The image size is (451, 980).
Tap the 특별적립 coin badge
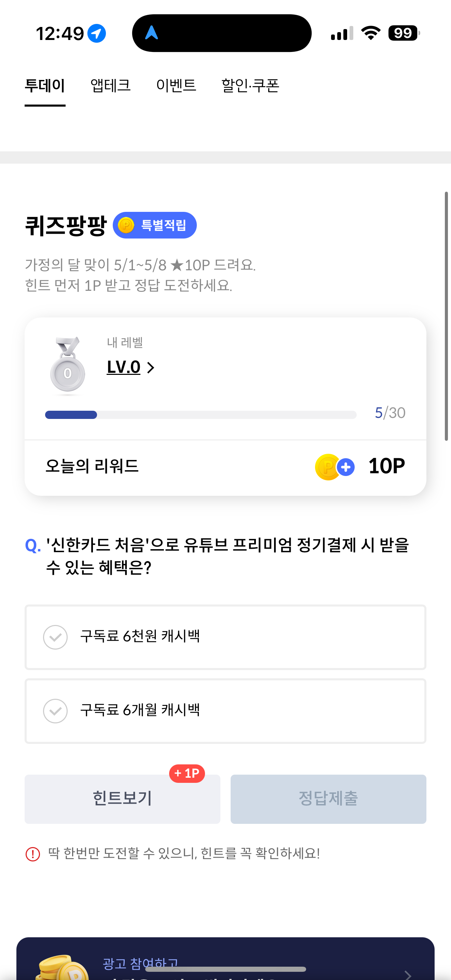[155, 225]
